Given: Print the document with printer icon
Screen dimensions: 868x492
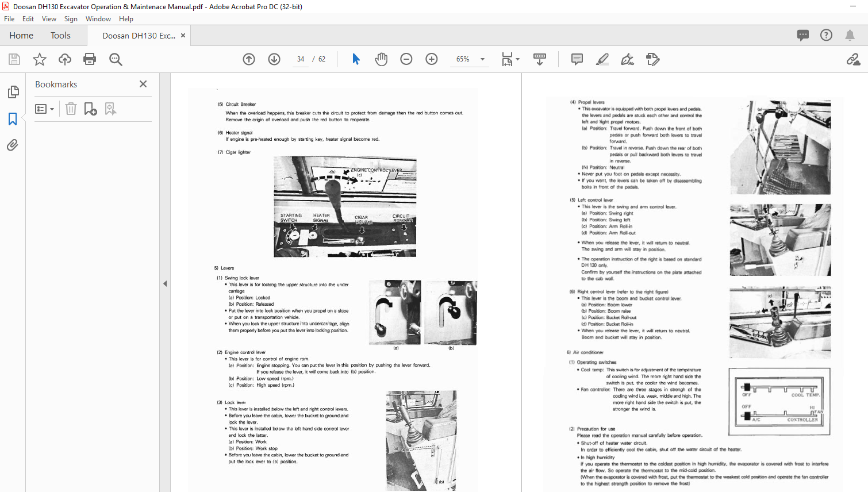Looking at the screenshot, I should (90, 59).
